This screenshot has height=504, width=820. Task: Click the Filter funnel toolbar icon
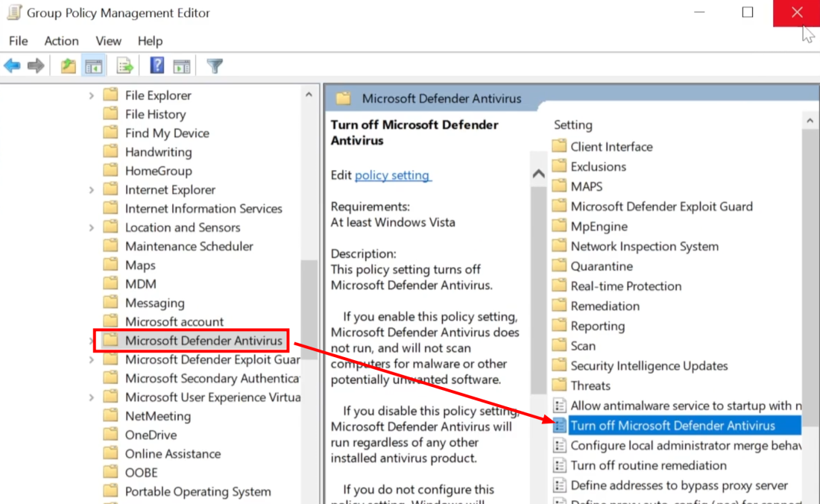pyautogui.click(x=215, y=66)
